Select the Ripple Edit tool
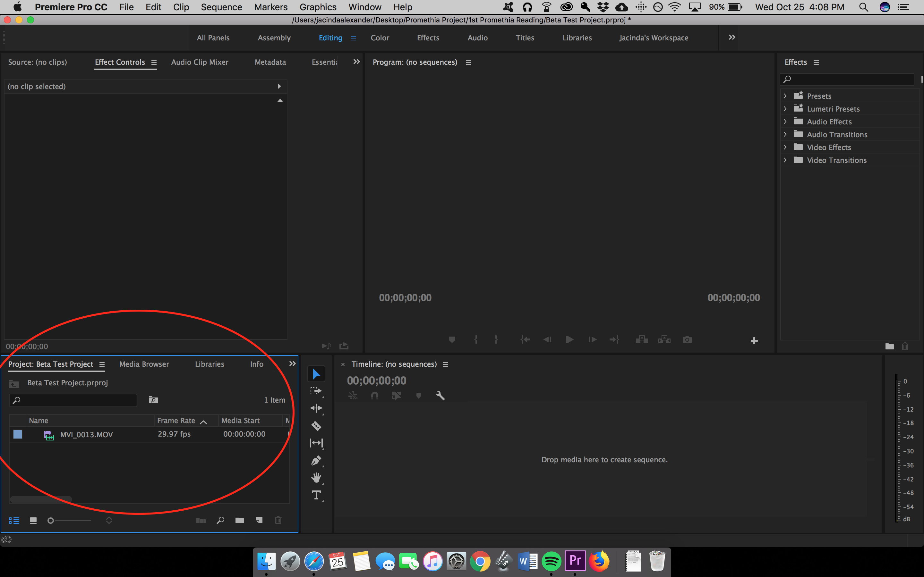The image size is (924, 577). [x=317, y=408]
